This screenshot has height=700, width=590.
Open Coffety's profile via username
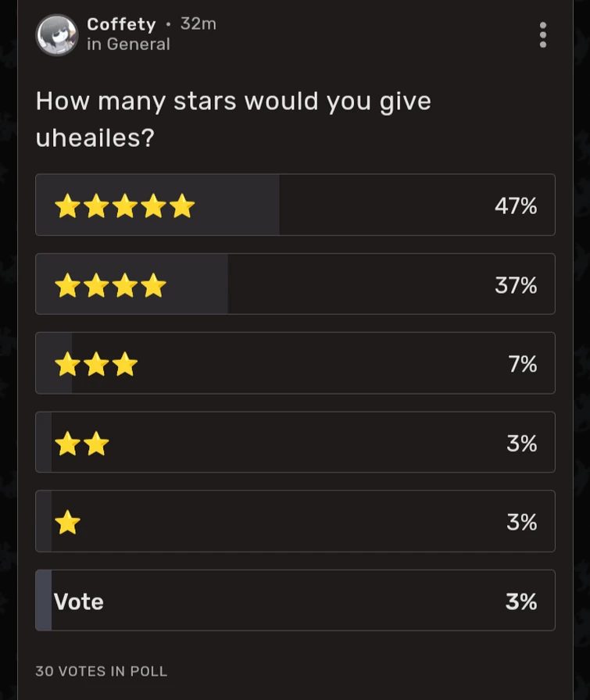point(121,23)
